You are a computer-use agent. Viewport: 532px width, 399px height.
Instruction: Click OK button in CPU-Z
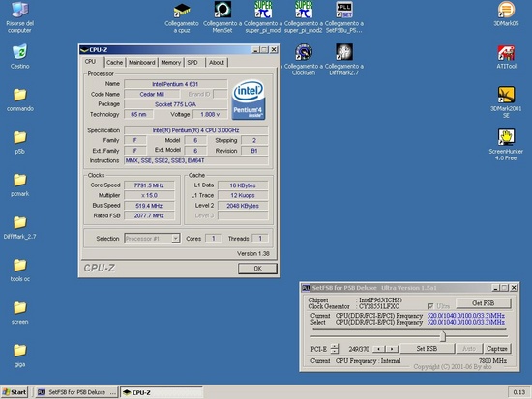pos(257,269)
